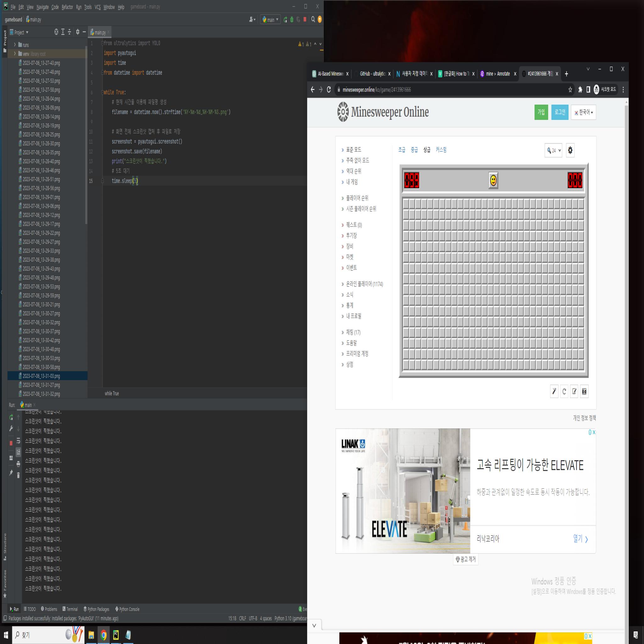Stop the running script in top toolbar
Image resolution: width=644 pixels, height=644 pixels.
305,19
